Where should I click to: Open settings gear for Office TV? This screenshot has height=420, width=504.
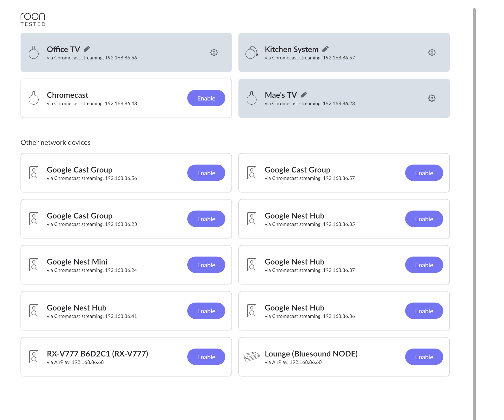pyautogui.click(x=214, y=52)
